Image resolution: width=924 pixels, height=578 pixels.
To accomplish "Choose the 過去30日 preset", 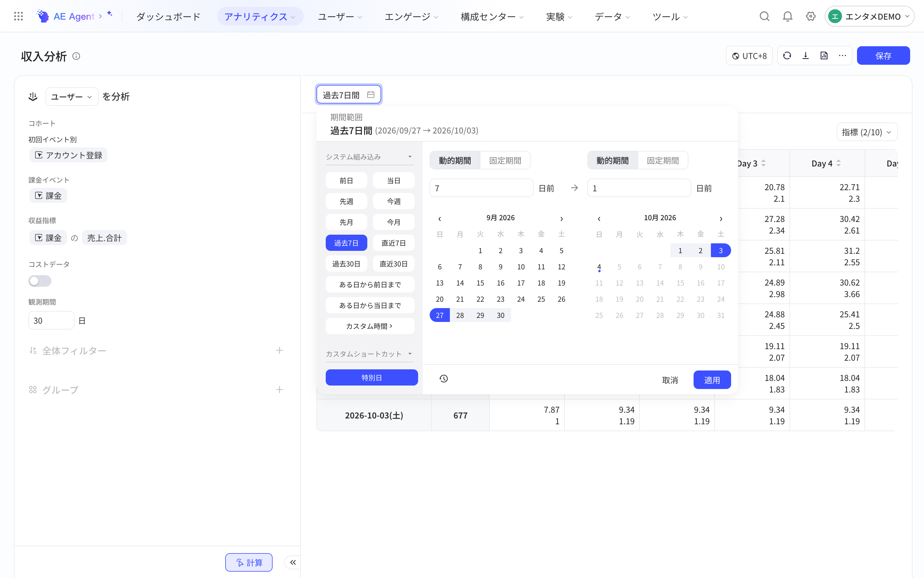I will (346, 264).
